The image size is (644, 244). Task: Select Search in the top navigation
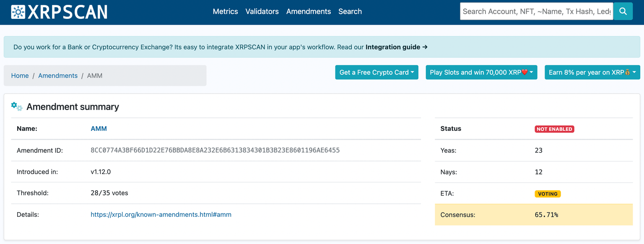pyautogui.click(x=350, y=11)
